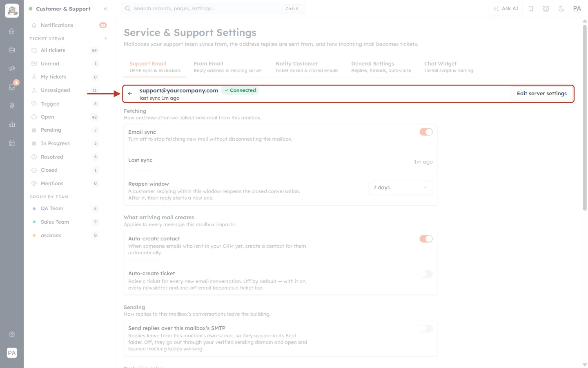Open the inbox icon with badge

12,87
